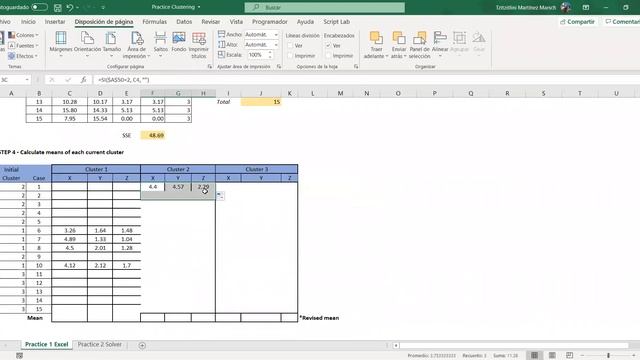Open the Márgenes page margins menu
The image size is (640, 360).
(61, 44)
